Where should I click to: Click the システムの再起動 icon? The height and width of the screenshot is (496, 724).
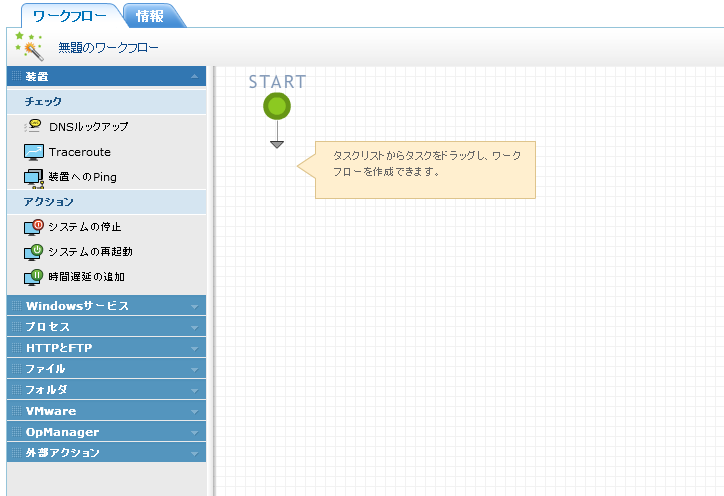33,251
